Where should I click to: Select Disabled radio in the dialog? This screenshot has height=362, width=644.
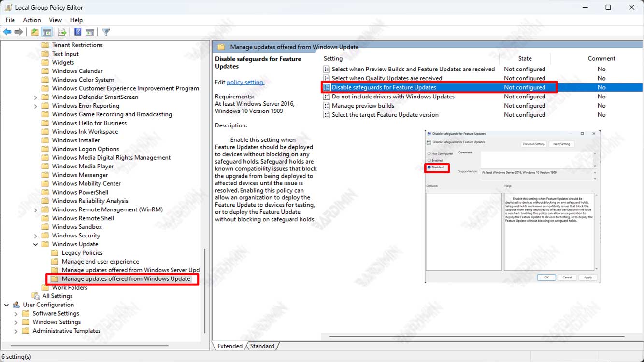tap(429, 167)
